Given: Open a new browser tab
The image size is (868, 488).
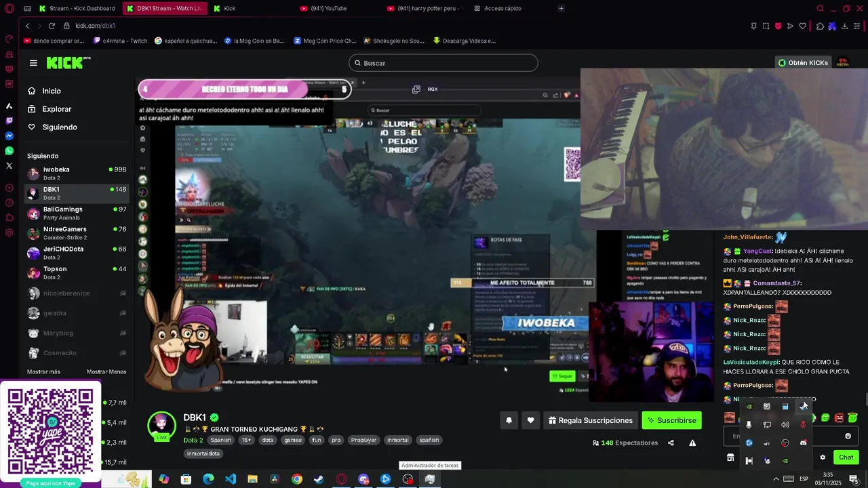Looking at the screenshot, I should click(x=561, y=8).
